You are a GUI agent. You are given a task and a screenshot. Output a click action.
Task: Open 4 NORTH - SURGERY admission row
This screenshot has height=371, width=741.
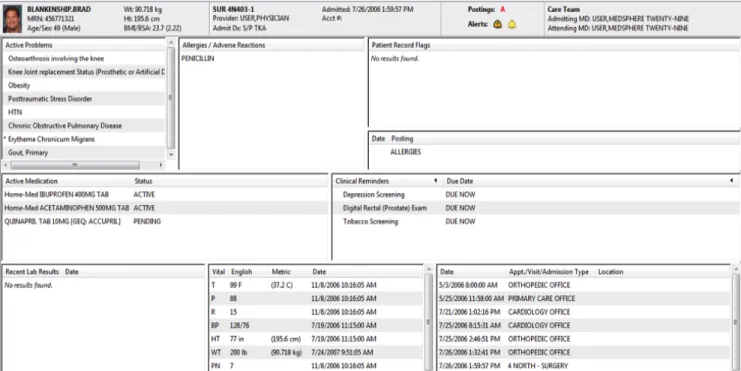[x=584, y=366]
